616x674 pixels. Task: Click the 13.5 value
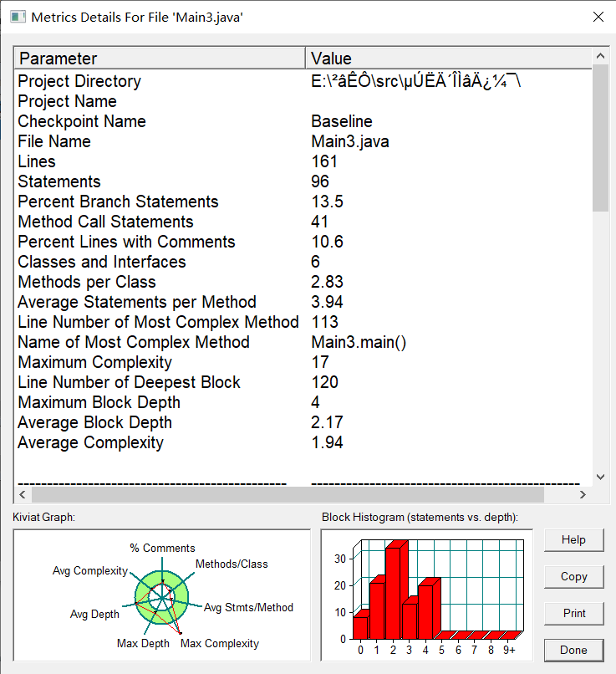coord(327,202)
